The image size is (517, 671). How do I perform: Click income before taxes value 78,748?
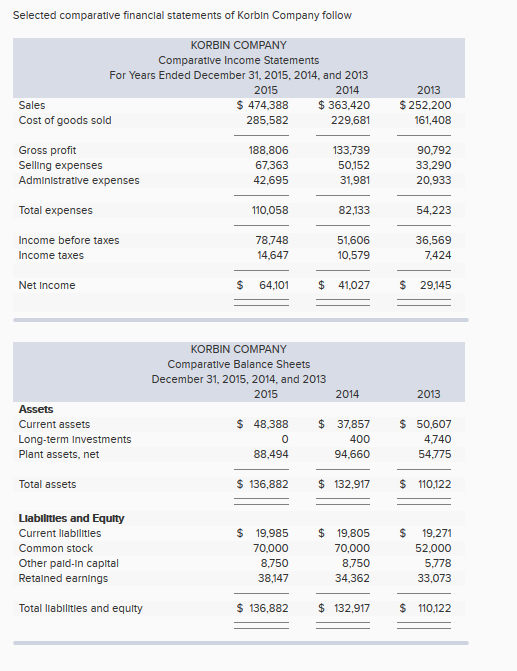pyautogui.click(x=272, y=240)
